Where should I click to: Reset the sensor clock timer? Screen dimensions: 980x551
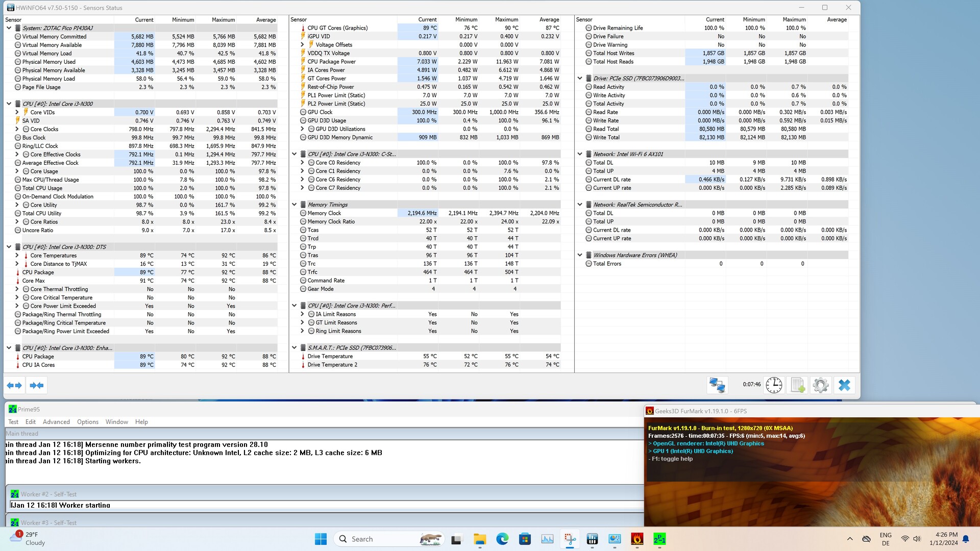tap(774, 385)
